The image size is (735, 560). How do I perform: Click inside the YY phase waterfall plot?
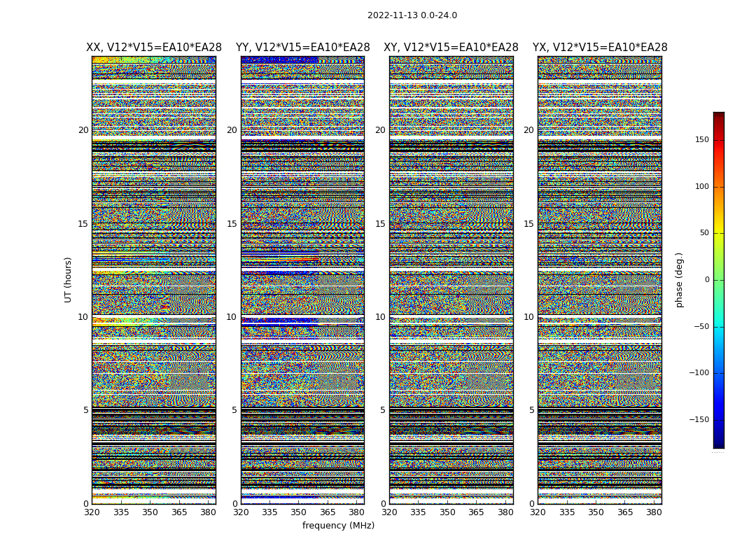point(302,280)
